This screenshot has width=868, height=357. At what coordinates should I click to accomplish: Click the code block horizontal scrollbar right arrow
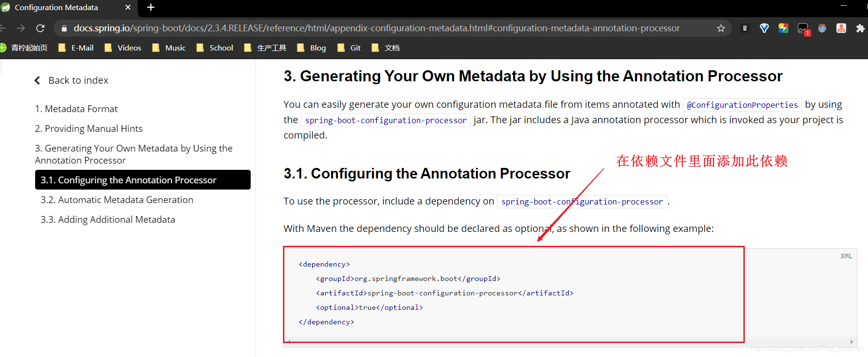click(x=852, y=342)
